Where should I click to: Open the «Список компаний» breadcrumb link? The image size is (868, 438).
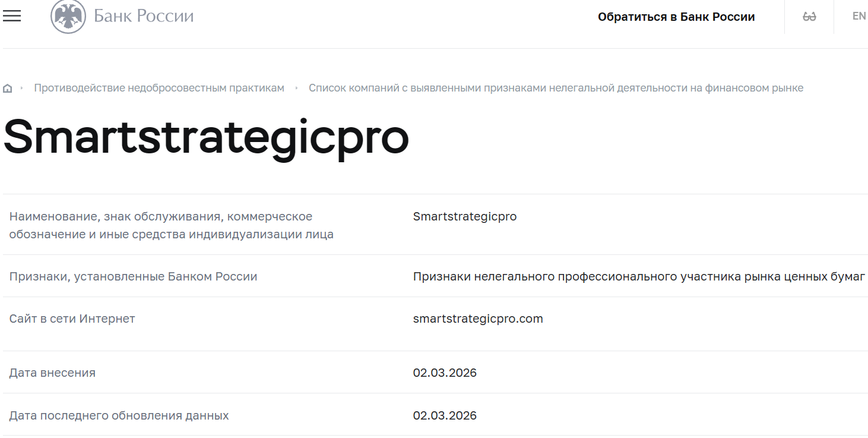556,87
